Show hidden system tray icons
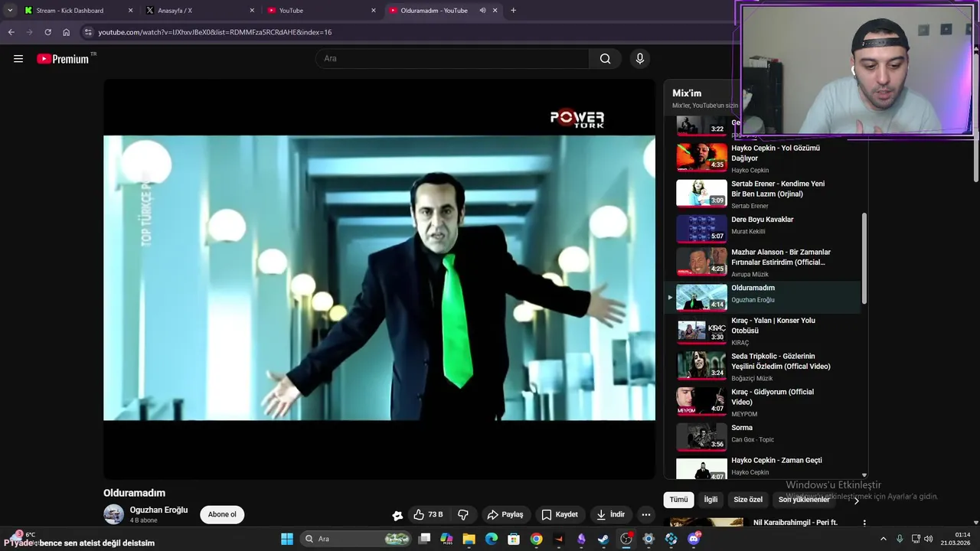This screenshot has width=980, height=551. [884, 539]
